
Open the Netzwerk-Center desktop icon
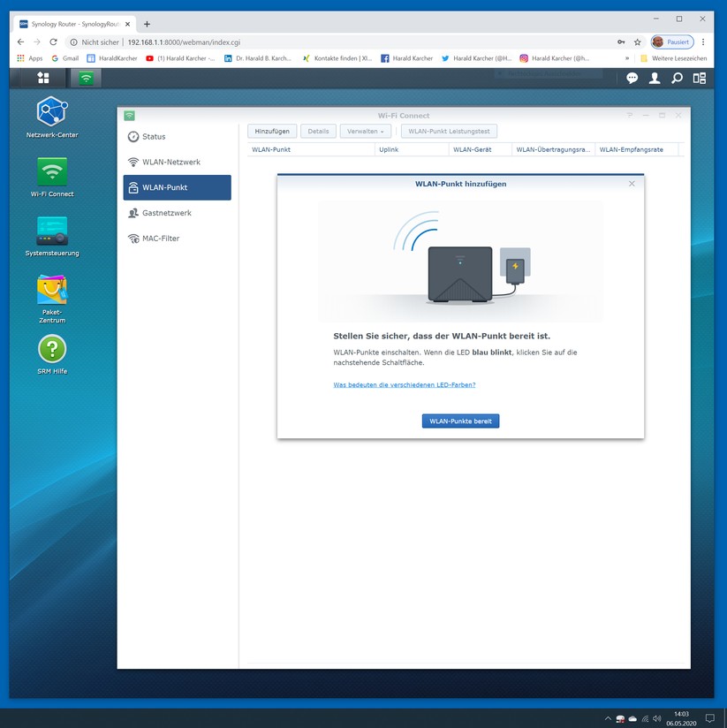pyautogui.click(x=51, y=112)
